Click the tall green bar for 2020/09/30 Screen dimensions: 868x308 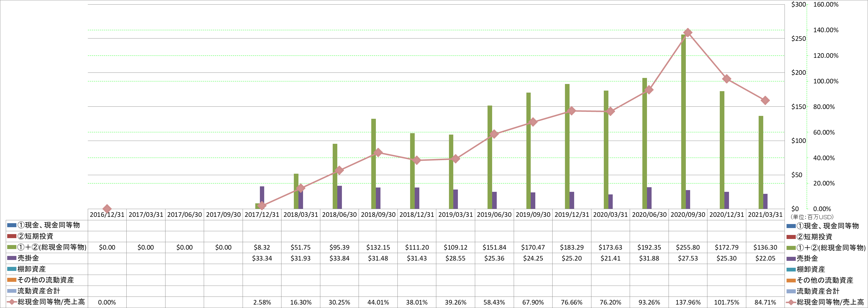tap(683, 122)
